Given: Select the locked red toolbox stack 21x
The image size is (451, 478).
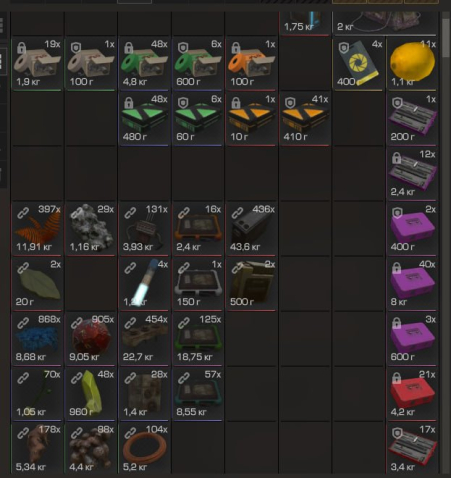Looking at the screenshot, I should (x=412, y=394).
